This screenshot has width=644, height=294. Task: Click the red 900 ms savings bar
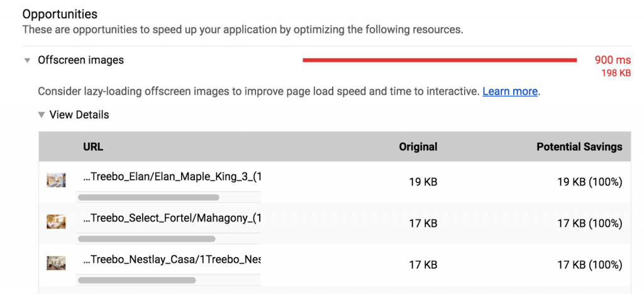(x=440, y=60)
